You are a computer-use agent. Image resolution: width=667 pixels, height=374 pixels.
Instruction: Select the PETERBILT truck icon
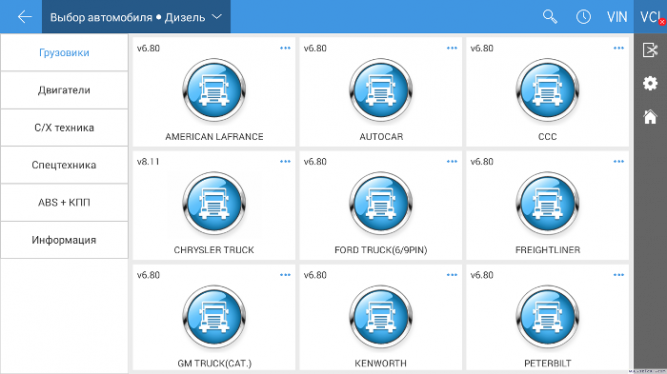click(x=547, y=317)
